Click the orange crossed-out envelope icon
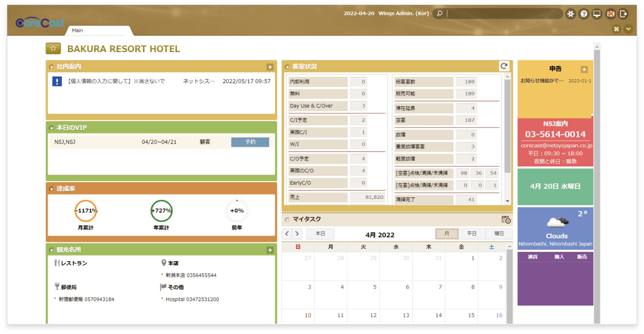 [610, 14]
